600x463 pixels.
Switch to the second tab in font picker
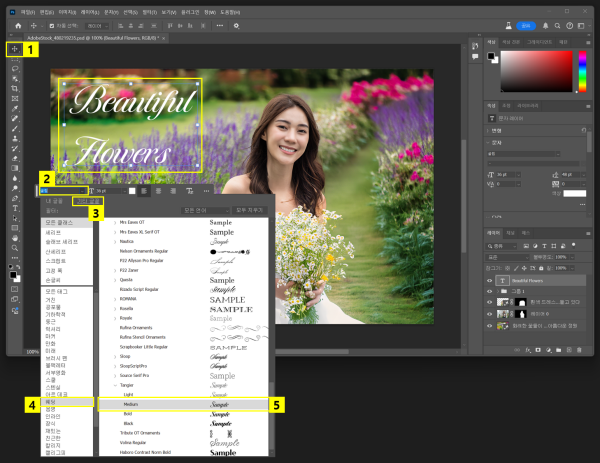pyautogui.click(x=88, y=201)
